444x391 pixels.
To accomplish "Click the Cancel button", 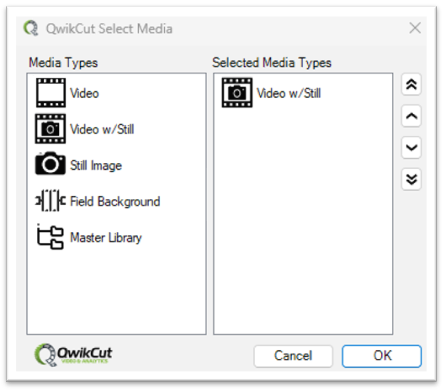I will 293,356.
